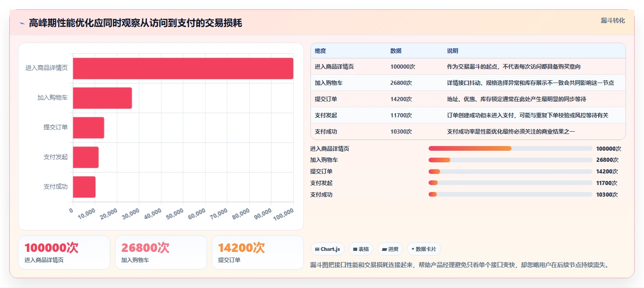Select the 数据卡片 chip

pyautogui.click(x=424, y=249)
